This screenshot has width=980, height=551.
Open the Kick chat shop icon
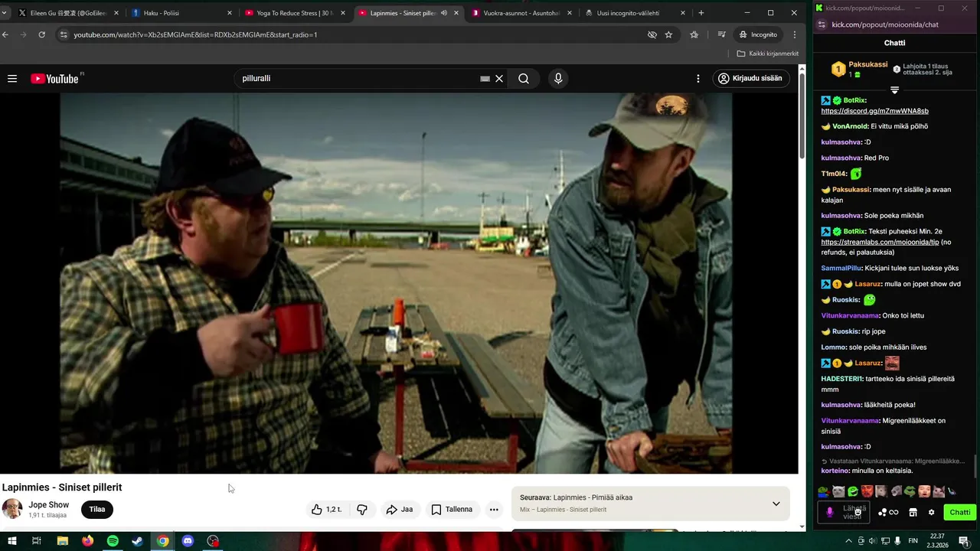pyautogui.click(x=913, y=512)
